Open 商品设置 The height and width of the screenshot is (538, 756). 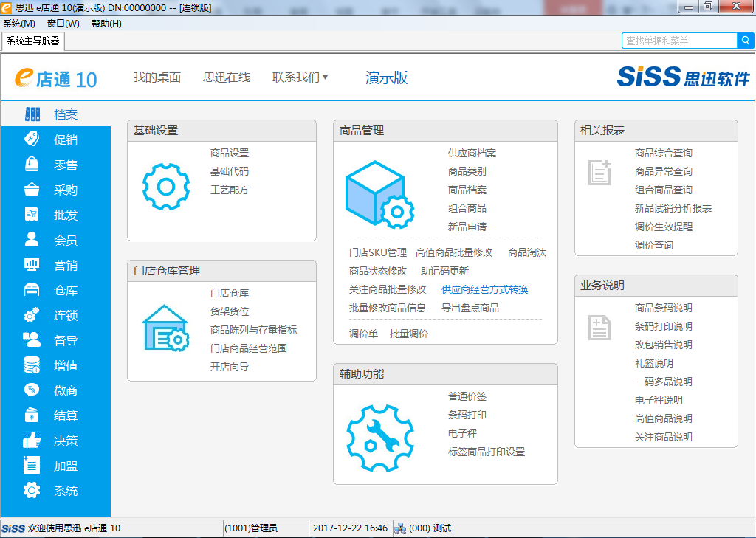click(230, 153)
